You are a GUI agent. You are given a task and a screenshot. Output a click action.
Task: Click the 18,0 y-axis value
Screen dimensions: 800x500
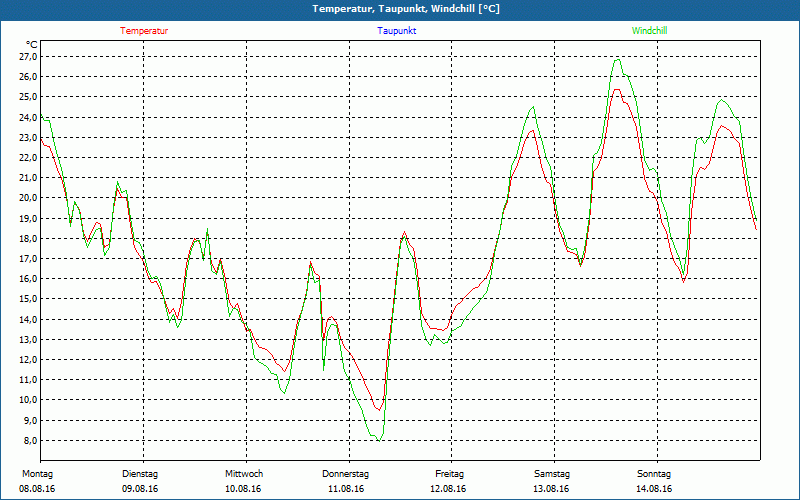pos(28,238)
